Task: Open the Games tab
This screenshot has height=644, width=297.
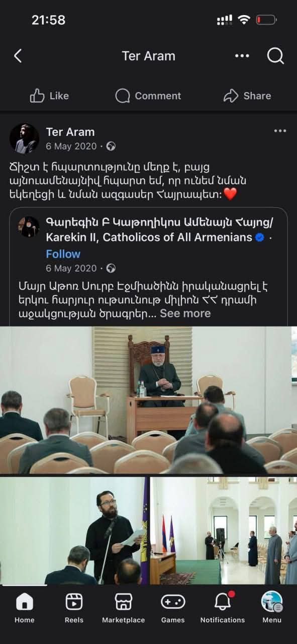Action: coord(173,608)
